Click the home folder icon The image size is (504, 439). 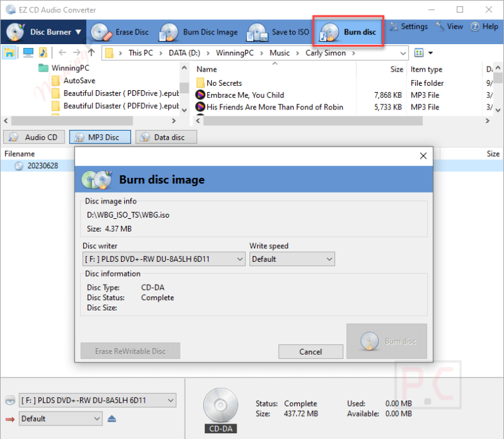click(x=9, y=52)
